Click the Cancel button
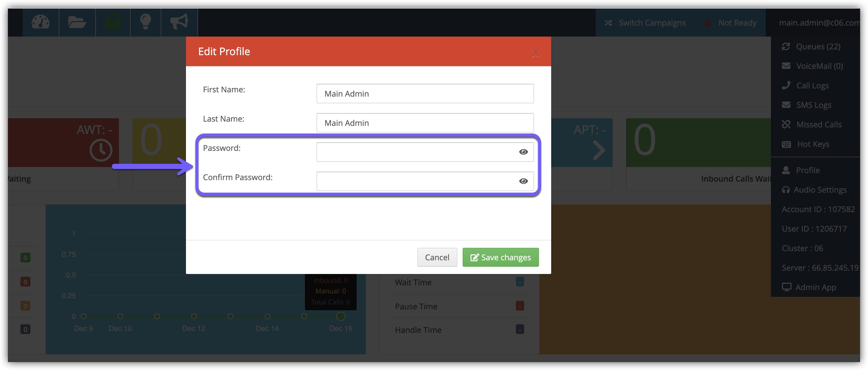Screen dimensions: 868x370 click(x=437, y=257)
